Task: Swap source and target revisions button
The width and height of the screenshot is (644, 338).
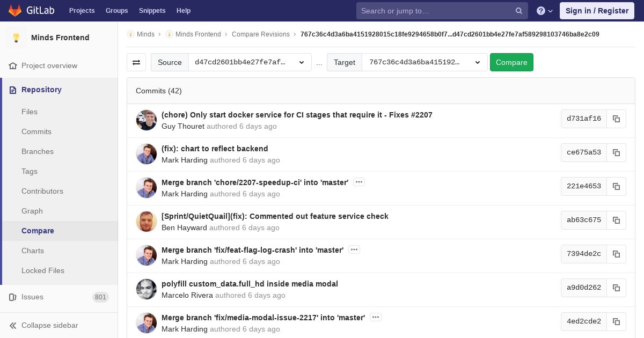Action: [x=136, y=62]
